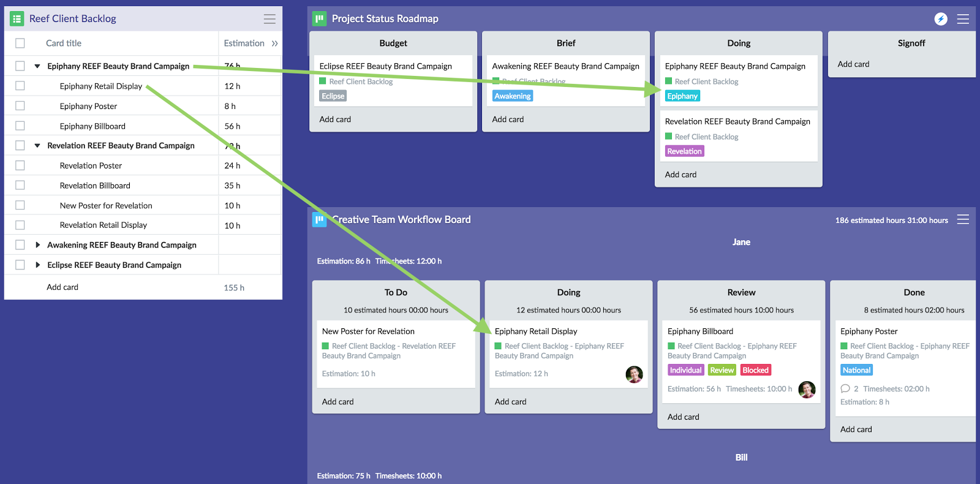
Task: Open the Project Status Roadmap hamburger menu
Action: pos(963,19)
